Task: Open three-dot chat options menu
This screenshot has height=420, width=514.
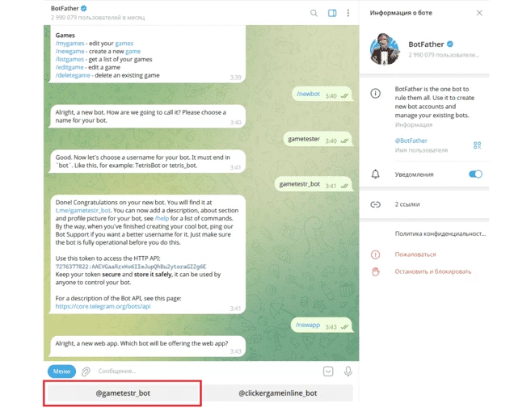Action: click(x=348, y=13)
